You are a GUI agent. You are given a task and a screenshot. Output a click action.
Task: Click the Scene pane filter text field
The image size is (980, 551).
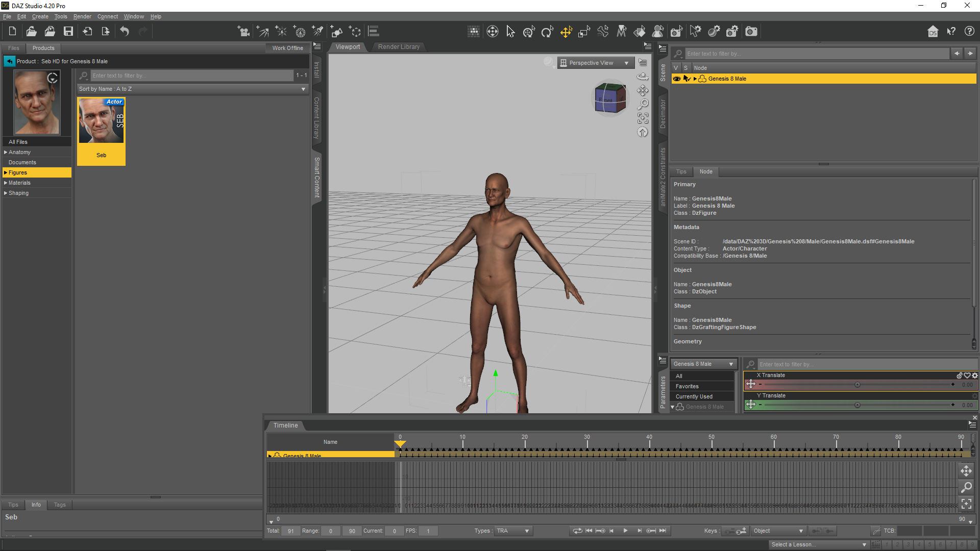(x=817, y=54)
